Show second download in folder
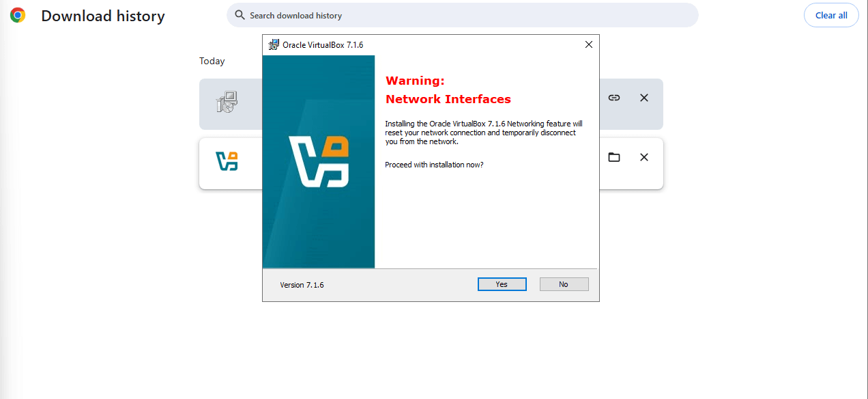 coord(614,157)
